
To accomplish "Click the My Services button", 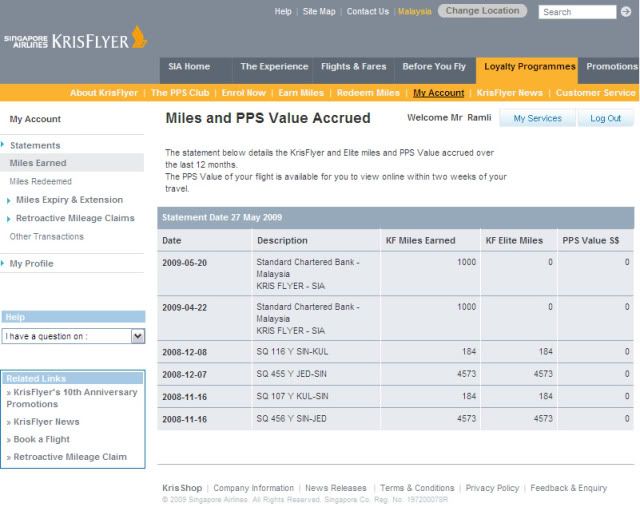I will click(538, 118).
